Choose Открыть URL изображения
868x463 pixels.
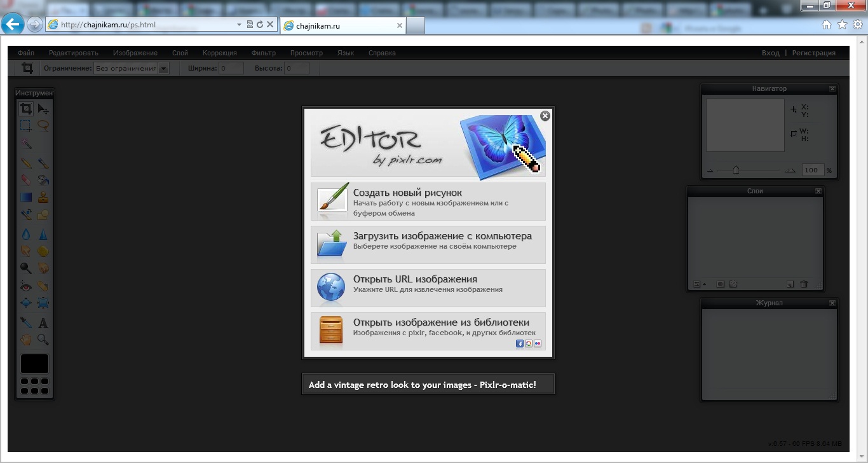point(428,287)
